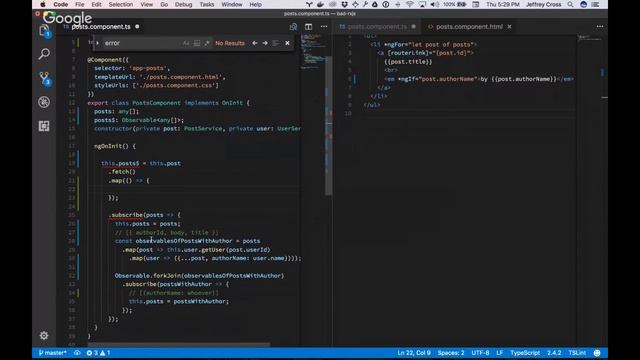Open the Go menu

tap(164, 4)
